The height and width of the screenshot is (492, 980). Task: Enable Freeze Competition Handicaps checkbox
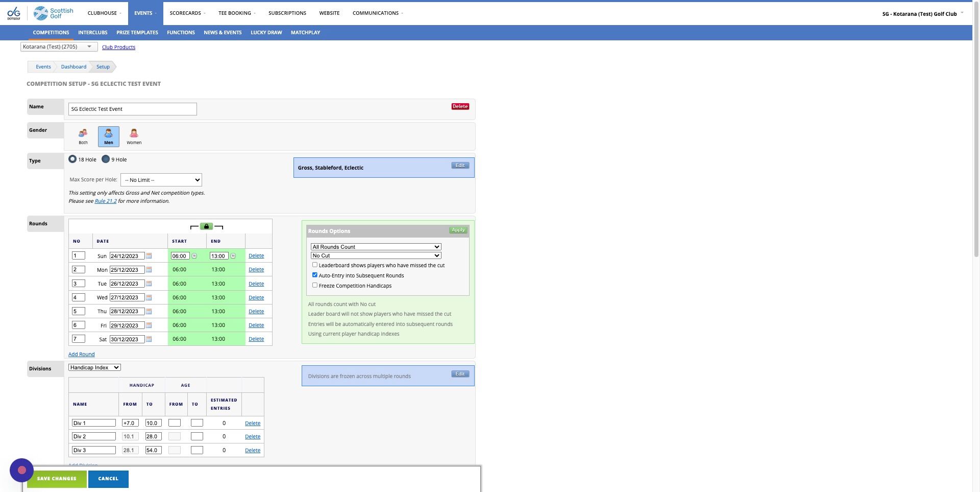[315, 285]
